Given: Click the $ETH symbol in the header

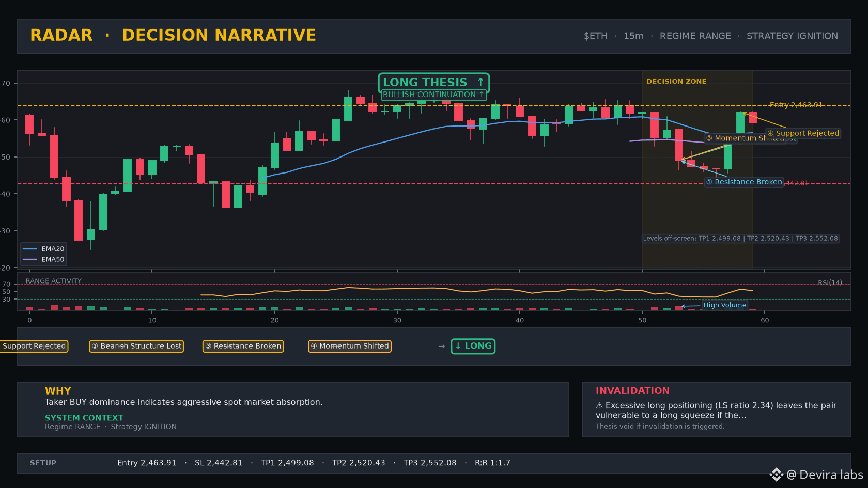Looking at the screenshot, I should [596, 36].
